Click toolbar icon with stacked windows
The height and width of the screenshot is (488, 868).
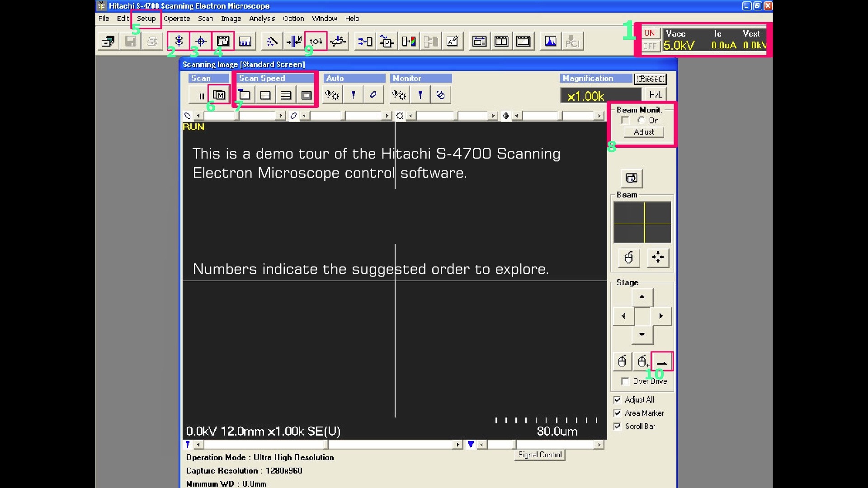click(223, 42)
